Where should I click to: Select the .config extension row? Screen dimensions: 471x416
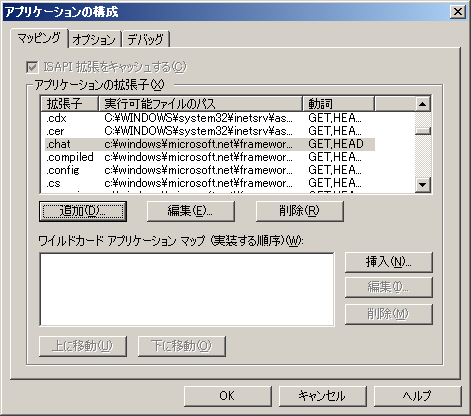coord(210,170)
